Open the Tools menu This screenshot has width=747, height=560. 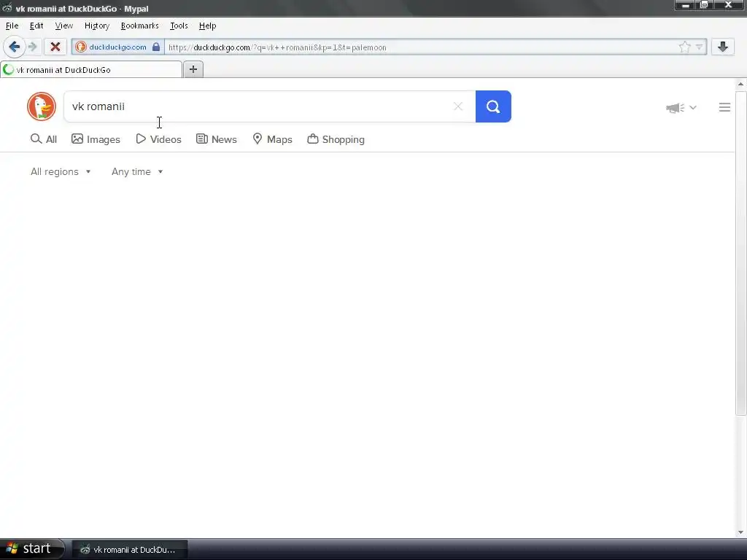[179, 26]
